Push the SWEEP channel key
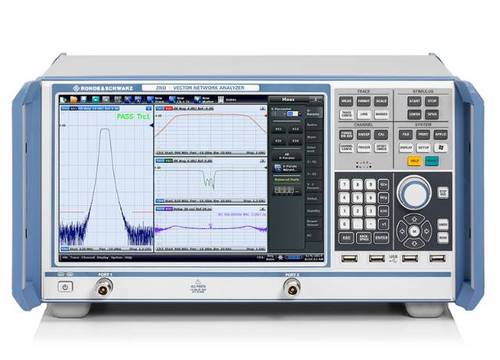The image size is (500, 360). pos(364,135)
